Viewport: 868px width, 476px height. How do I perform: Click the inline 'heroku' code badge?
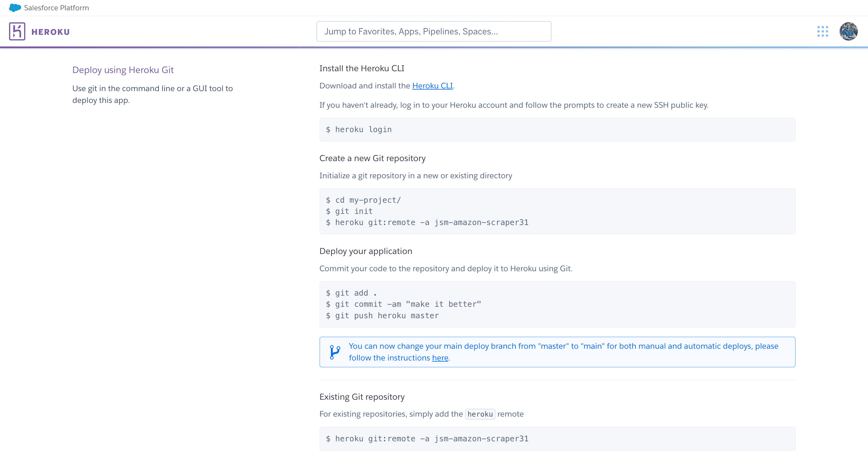click(480, 414)
